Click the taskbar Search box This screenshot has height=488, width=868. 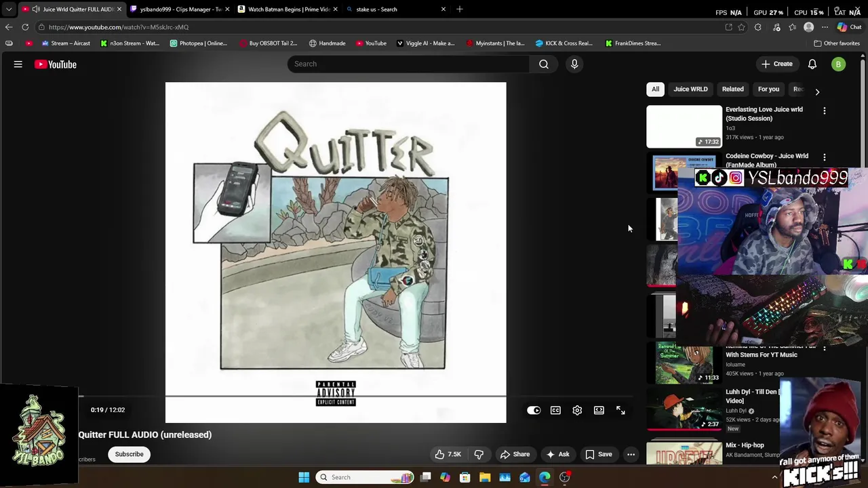pyautogui.click(x=366, y=477)
